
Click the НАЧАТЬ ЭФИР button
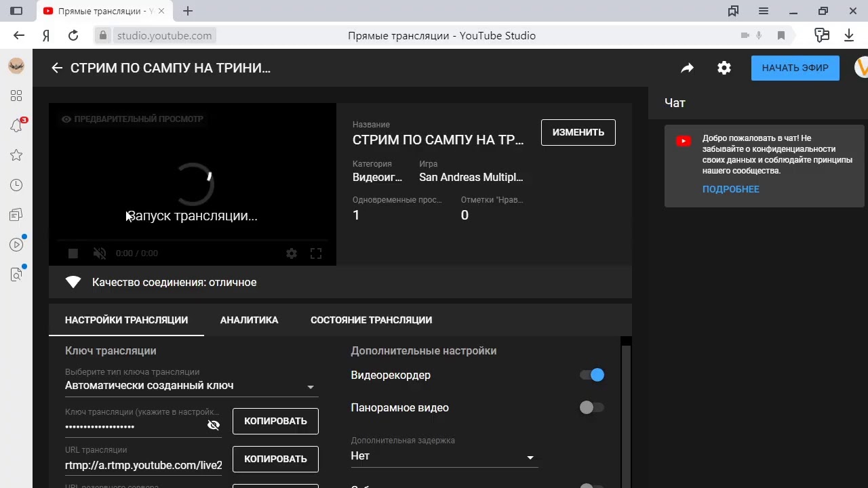[795, 68]
